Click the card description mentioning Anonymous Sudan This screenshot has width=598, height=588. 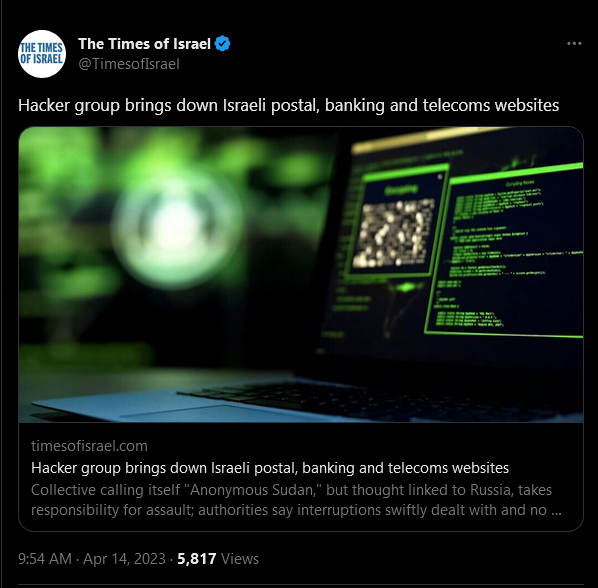click(291, 490)
